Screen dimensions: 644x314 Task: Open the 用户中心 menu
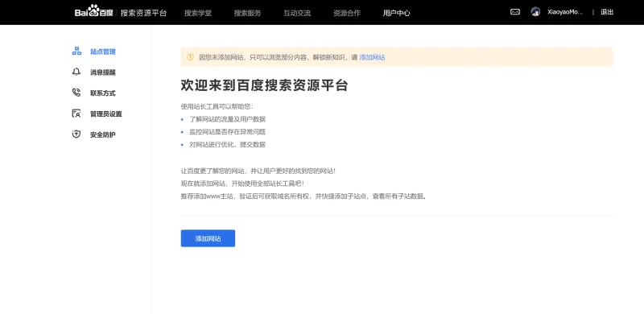tap(396, 13)
